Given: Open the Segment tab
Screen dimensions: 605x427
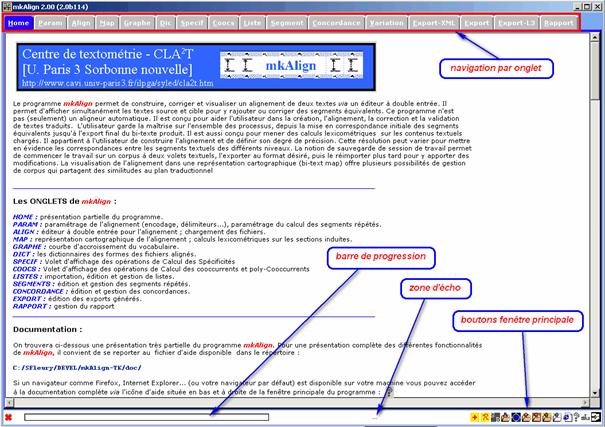Looking at the screenshot, I should click(287, 23).
